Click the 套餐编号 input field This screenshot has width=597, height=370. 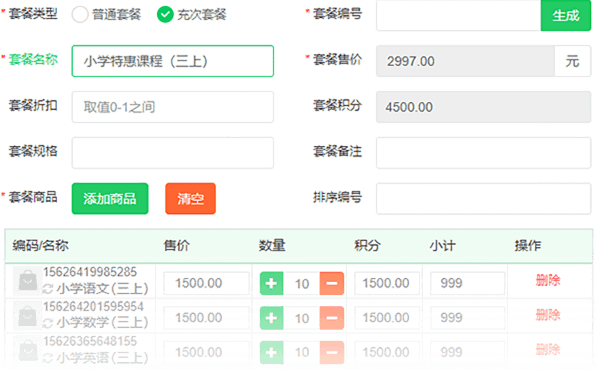click(458, 16)
